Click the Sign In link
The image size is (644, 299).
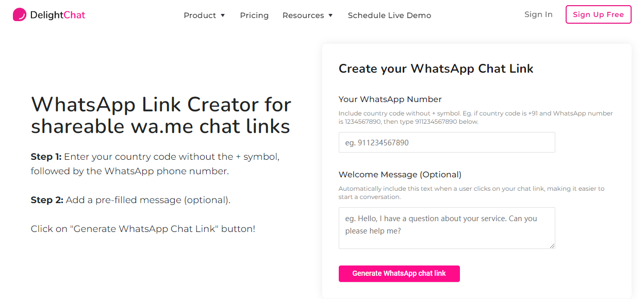point(538,14)
